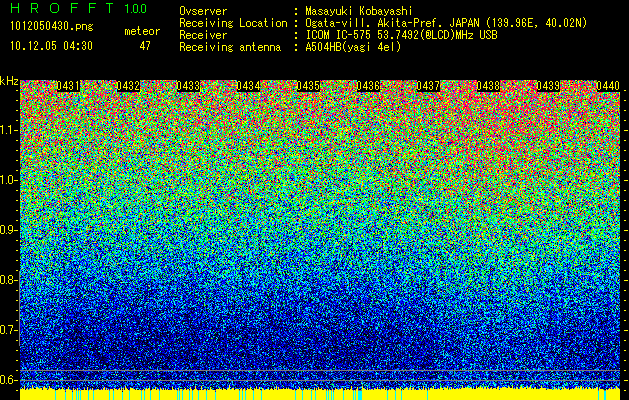The image size is (629, 400).
Task: Click the 0432 time marker
Action: click(x=128, y=86)
